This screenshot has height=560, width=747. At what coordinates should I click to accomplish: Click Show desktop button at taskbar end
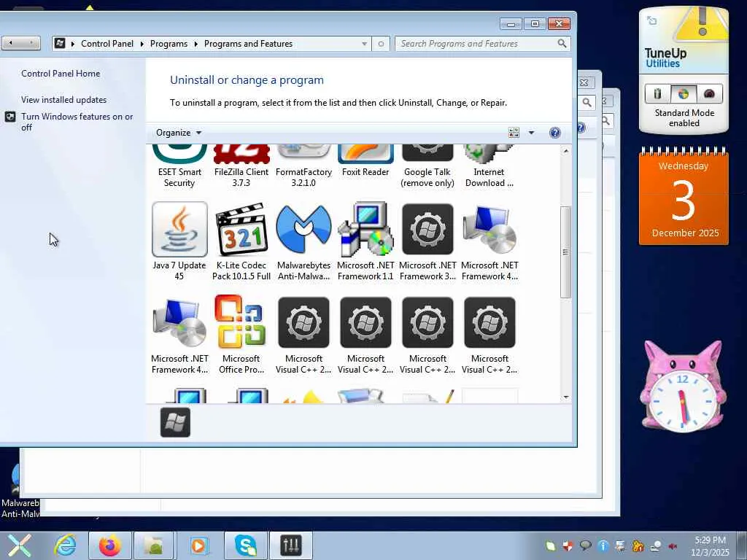tap(742, 545)
